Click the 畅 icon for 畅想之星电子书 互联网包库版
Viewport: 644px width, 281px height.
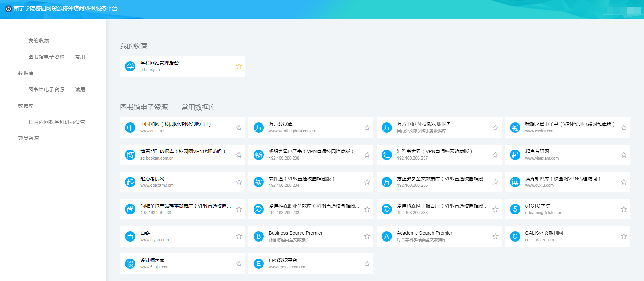point(515,128)
